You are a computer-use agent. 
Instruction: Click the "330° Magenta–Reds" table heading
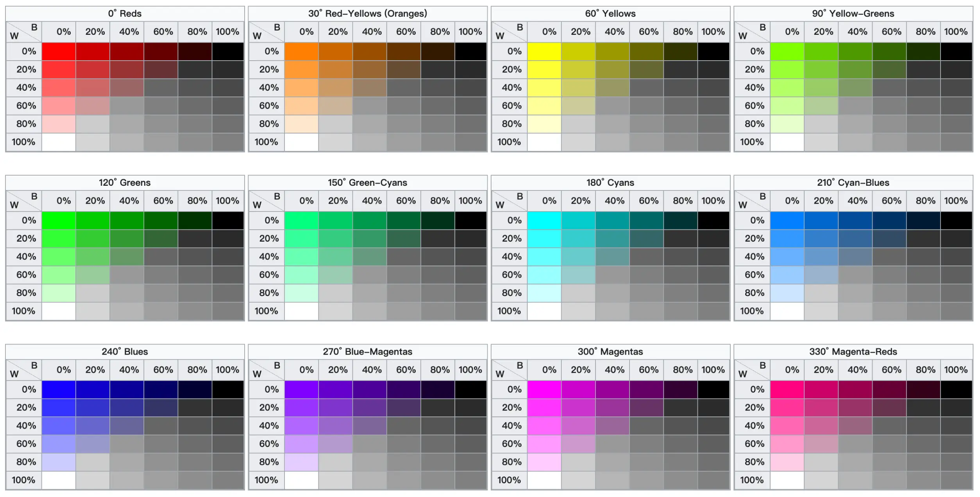click(x=853, y=352)
